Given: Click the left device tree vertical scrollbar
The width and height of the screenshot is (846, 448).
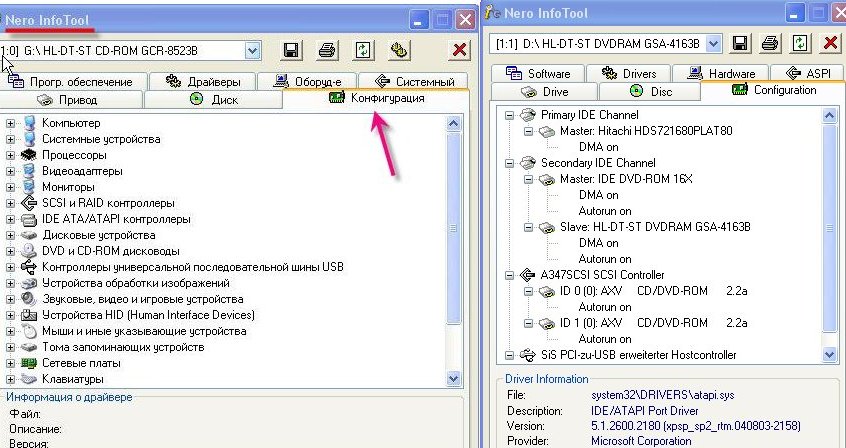Looking at the screenshot, I should [454, 250].
